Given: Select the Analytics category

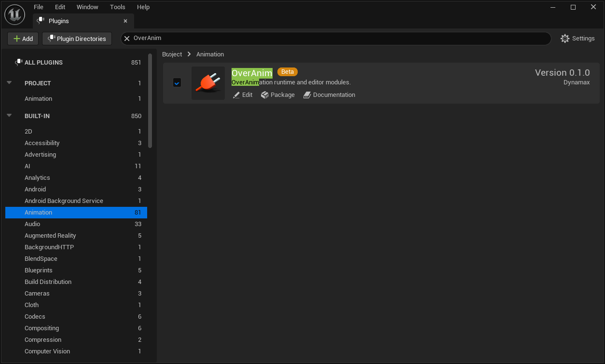Looking at the screenshot, I should [x=76, y=177].
